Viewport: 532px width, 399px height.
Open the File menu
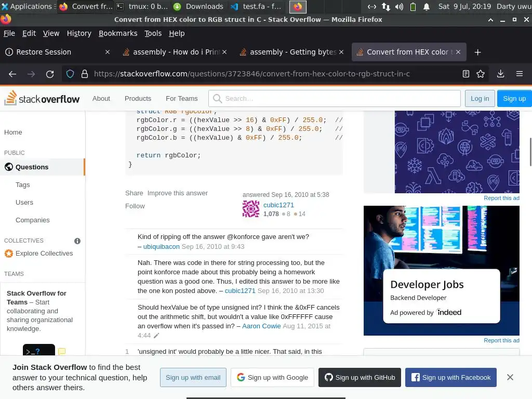(9, 33)
